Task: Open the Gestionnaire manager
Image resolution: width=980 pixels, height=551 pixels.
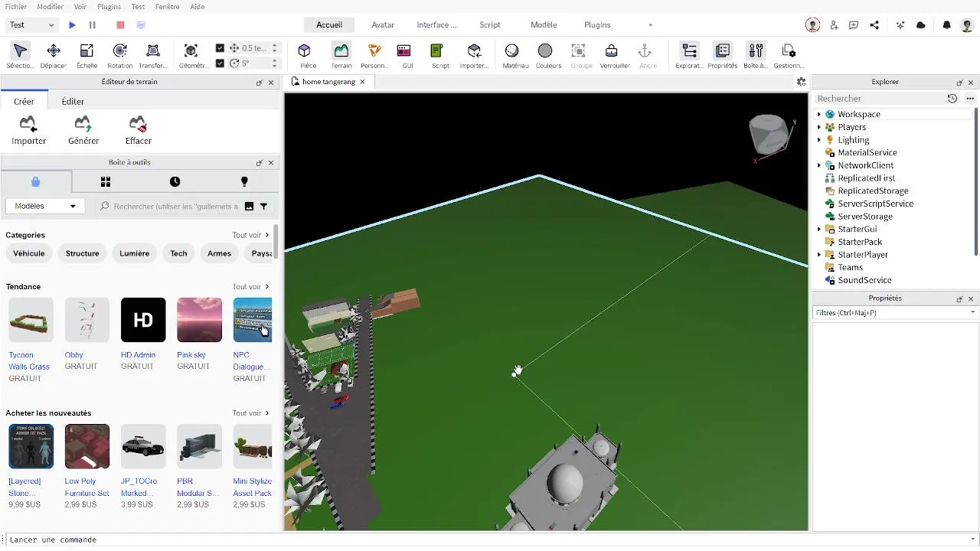Action: [x=789, y=56]
